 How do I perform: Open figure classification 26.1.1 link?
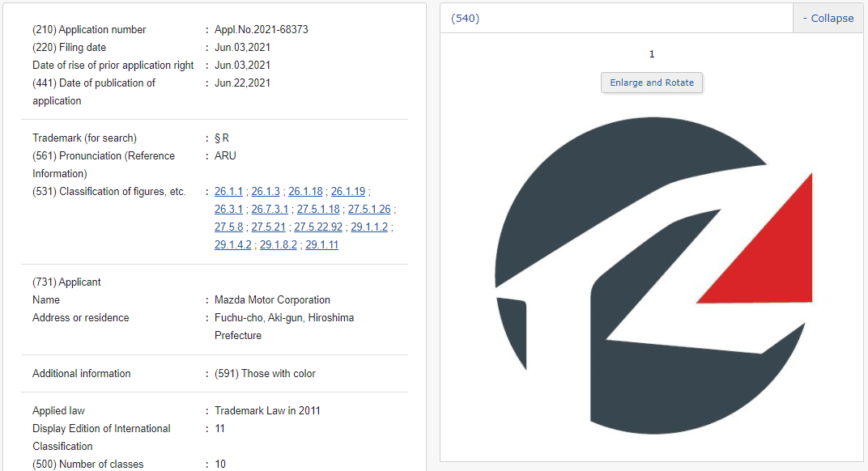tap(228, 192)
